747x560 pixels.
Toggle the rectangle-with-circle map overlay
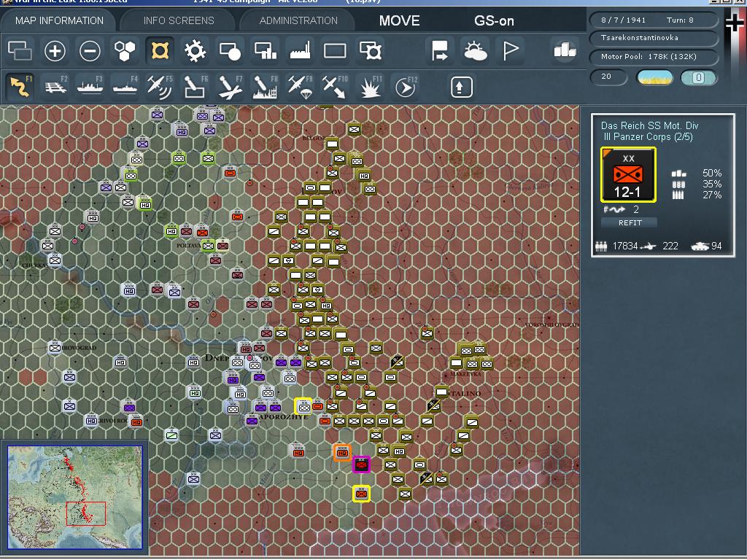(x=230, y=50)
